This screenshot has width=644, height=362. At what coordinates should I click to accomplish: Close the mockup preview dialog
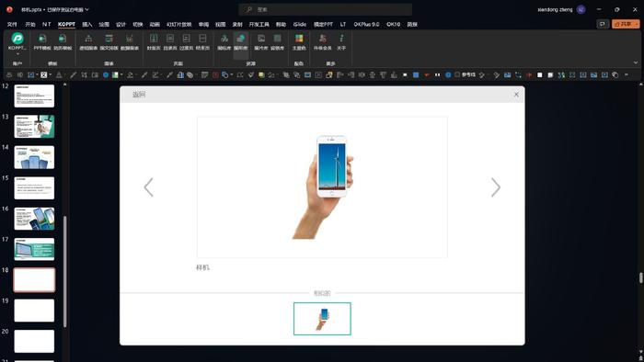516,95
